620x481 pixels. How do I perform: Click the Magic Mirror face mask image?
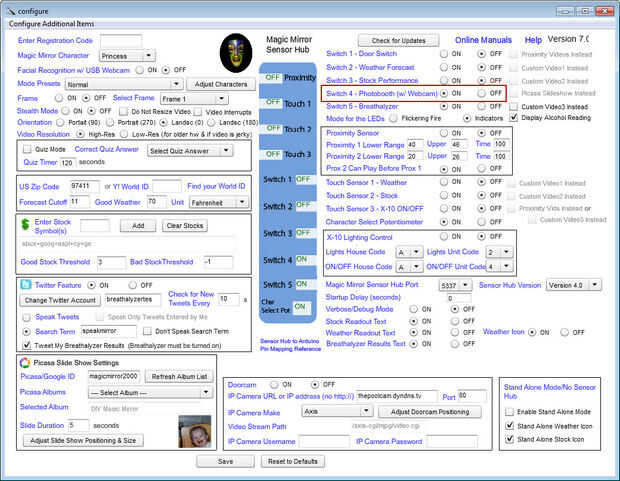tap(236, 53)
